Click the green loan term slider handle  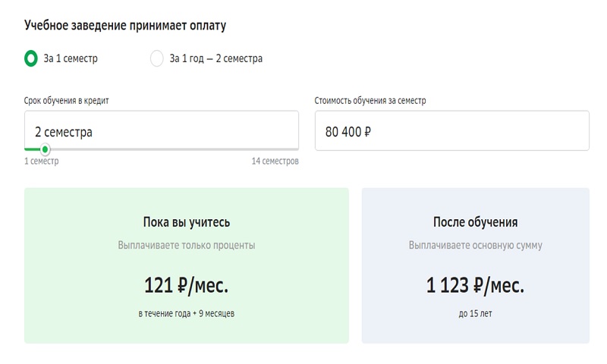pos(45,149)
